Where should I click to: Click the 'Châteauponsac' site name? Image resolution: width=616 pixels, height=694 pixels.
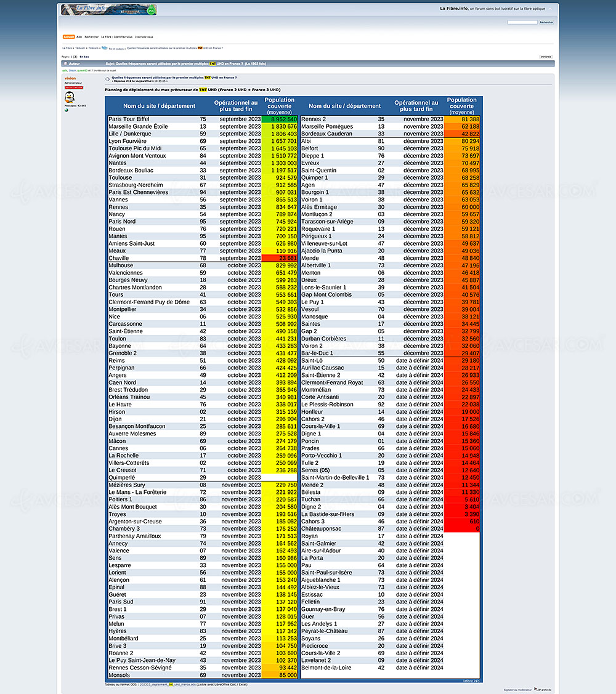tap(321, 528)
